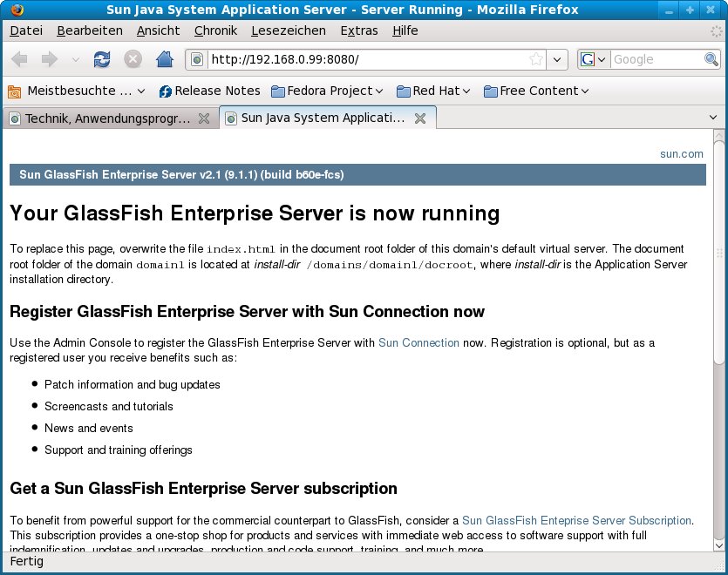Image resolution: width=728 pixels, height=575 pixels.
Task: Close the Sun Java System Application tab
Action: [420, 118]
